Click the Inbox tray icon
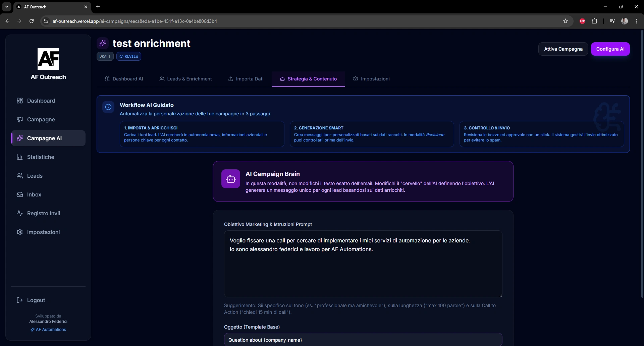 (x=20, y=194)
